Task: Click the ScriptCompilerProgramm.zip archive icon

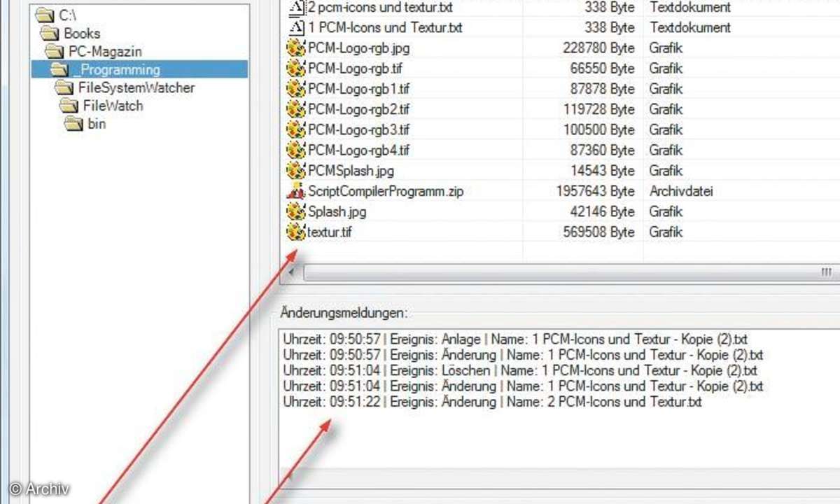Action: point(297,190)
